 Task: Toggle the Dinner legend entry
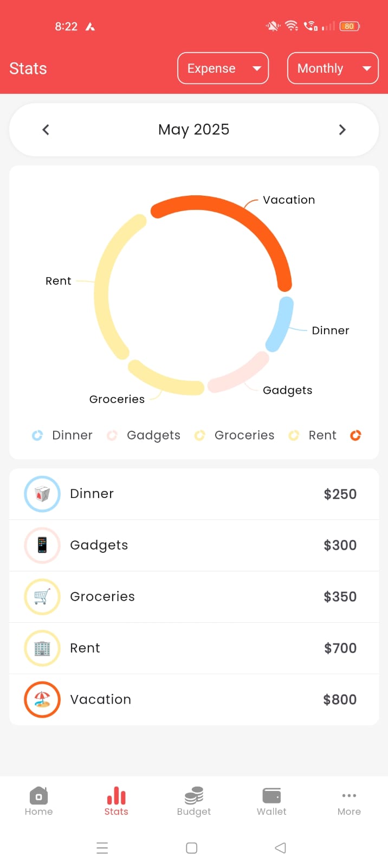point(62,435)
